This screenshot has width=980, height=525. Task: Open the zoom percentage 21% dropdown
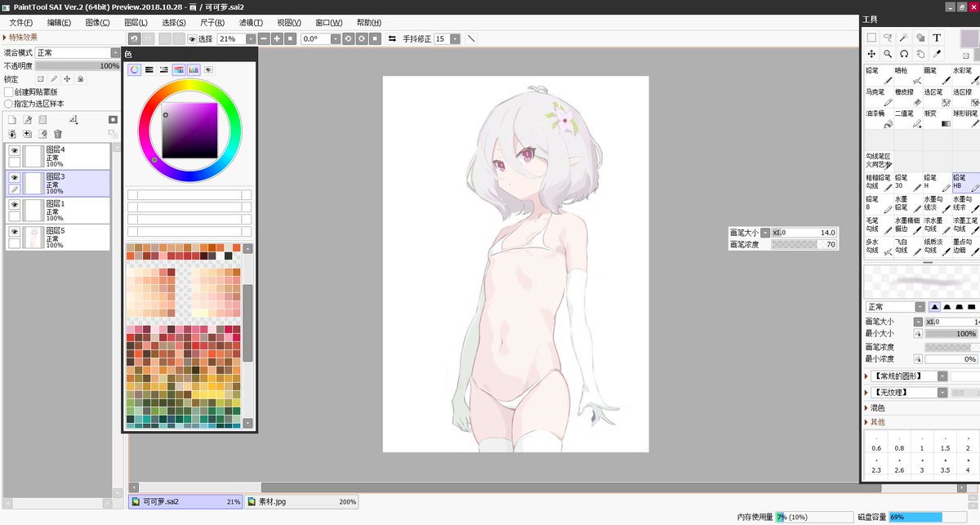(249, 38)
